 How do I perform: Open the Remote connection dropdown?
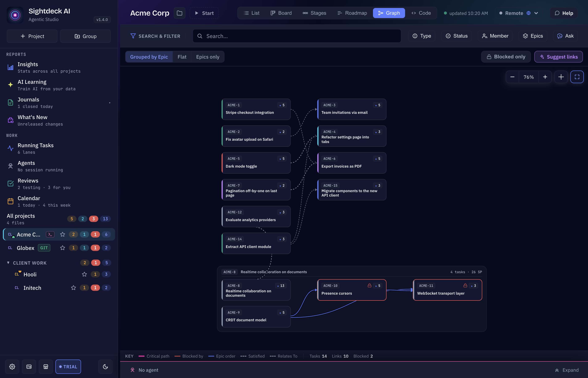click(x=518, y=13)
